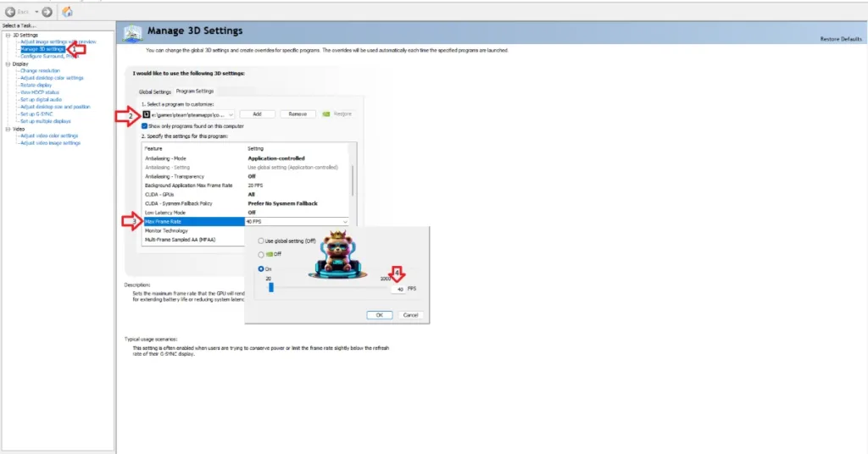
Task: Click the Back arrow icon
Action: pyautogui.click(x=10, y=12)
